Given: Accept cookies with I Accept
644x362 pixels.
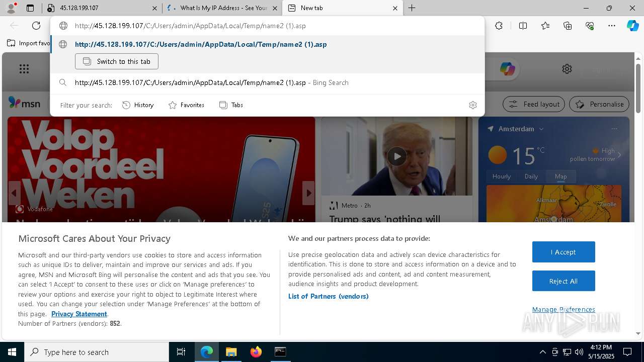Looking at the screenshot, I should click(x=563, y=252).
